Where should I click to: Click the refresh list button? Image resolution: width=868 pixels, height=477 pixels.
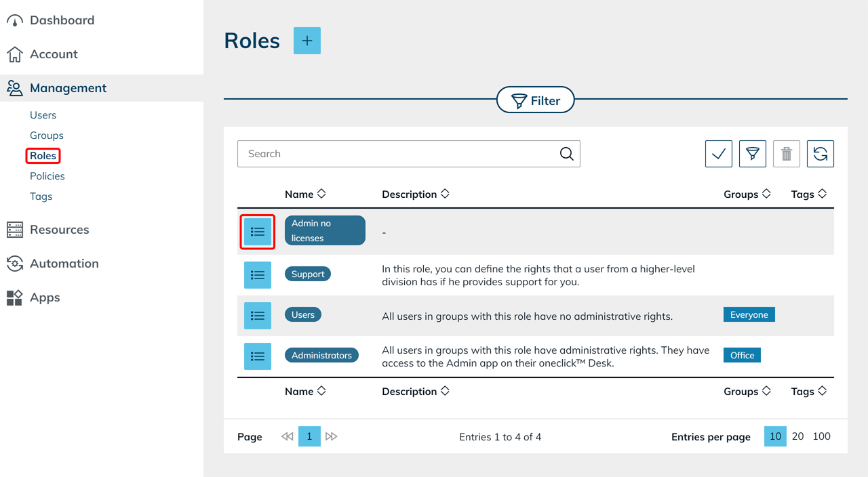(x=821, y=154)
